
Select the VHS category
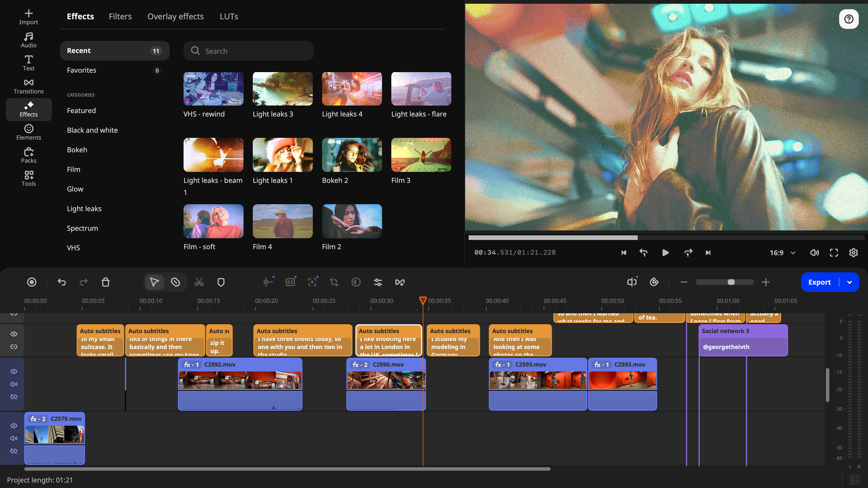tap(73, 247)
